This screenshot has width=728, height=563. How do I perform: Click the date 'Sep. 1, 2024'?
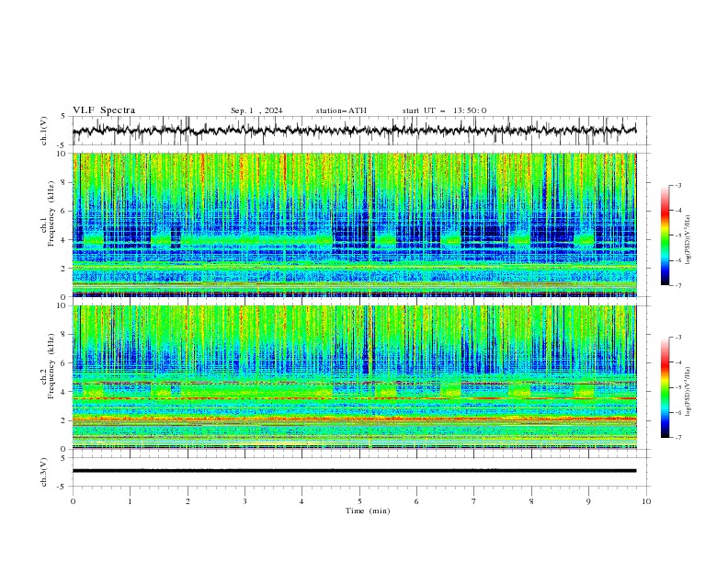pos(256,110)
